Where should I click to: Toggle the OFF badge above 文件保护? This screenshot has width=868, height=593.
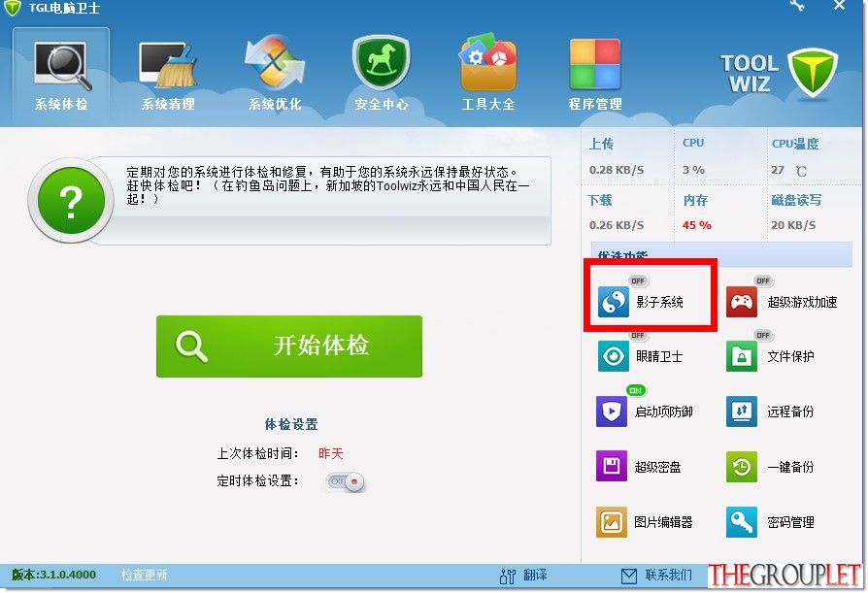point(763,335)
